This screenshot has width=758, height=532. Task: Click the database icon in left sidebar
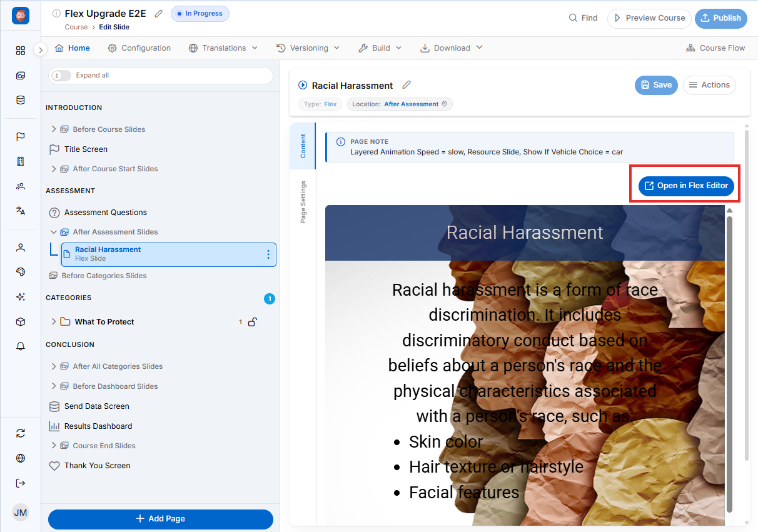pos(21,100)
